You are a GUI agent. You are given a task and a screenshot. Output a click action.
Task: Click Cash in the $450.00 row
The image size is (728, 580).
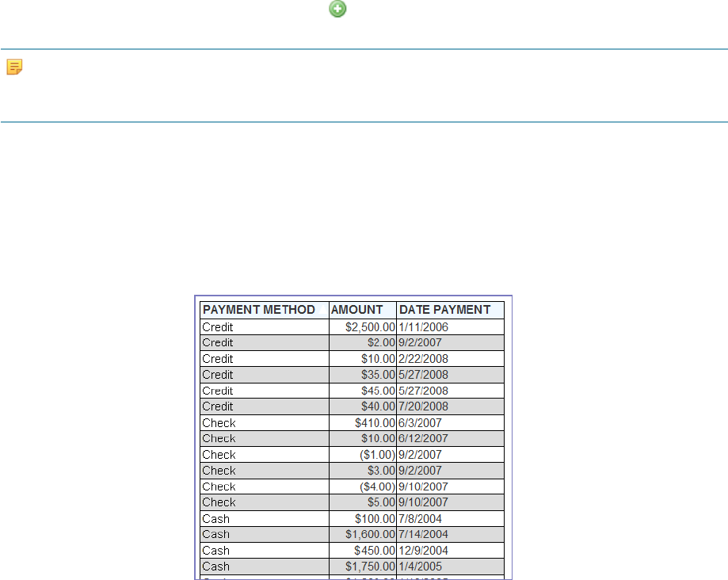tap(264, 551)
